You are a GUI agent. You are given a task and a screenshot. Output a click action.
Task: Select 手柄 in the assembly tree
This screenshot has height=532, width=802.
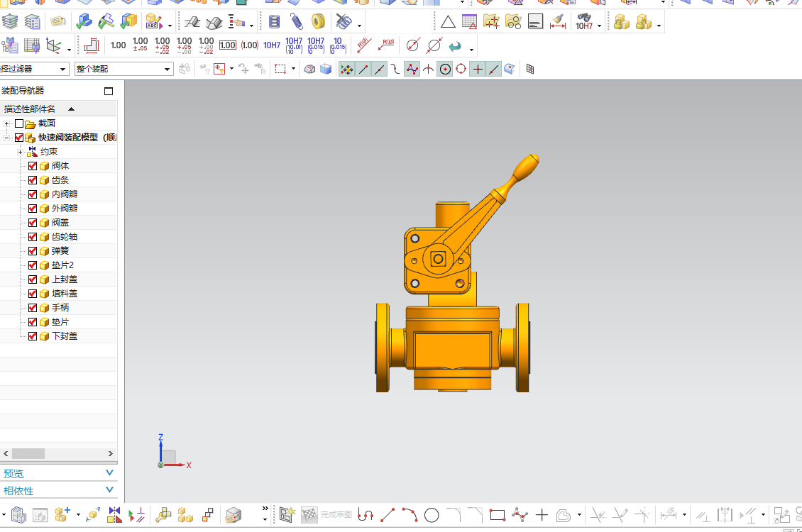tap(60, 308)
